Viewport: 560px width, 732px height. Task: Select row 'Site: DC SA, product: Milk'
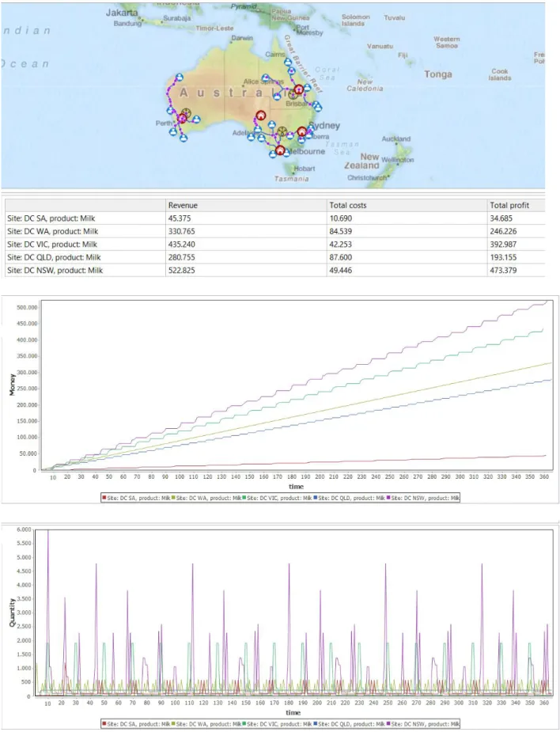(x=275, y=218)
